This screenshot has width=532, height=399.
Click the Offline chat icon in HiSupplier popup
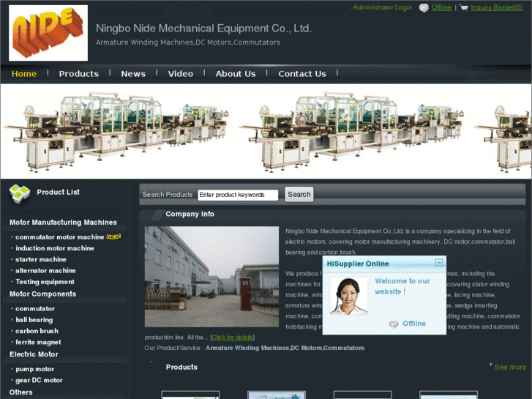click(x=393, y=324)
